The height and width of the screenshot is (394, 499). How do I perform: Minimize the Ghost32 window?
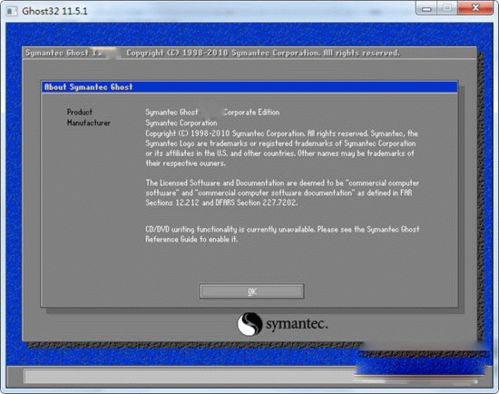pos(427,9)
